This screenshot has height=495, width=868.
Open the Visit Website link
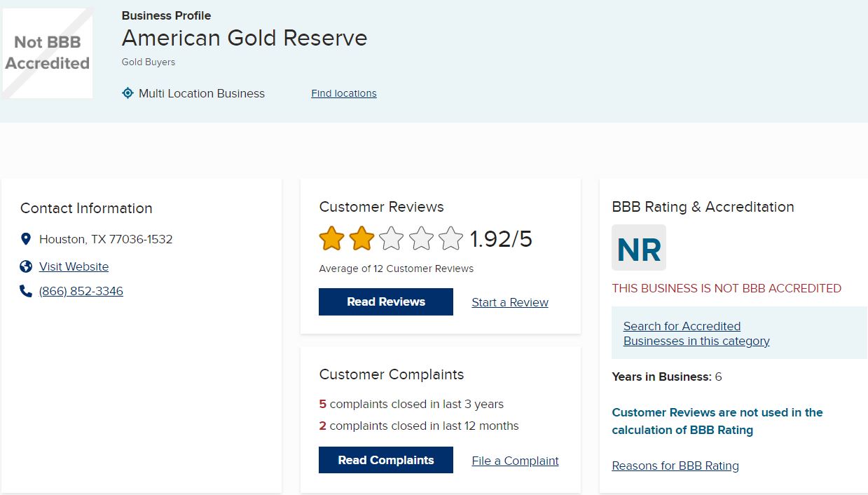[74, 266]
